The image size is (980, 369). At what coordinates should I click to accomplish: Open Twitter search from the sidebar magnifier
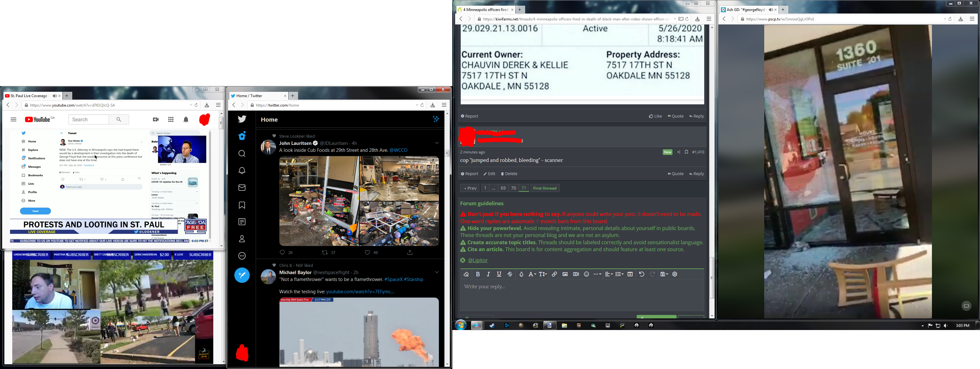point(242,154)
